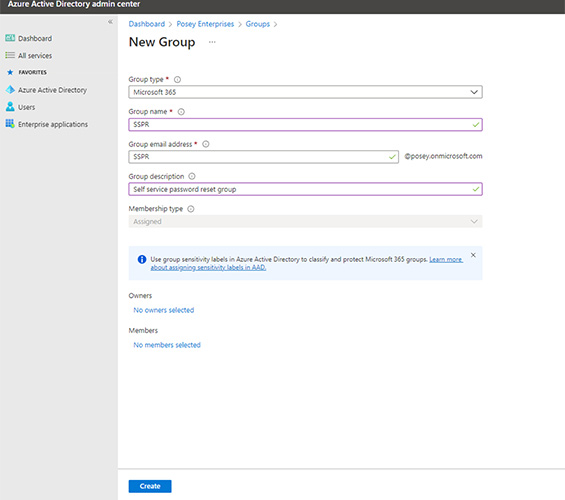Click the No members selected link
This screenshot has width=565, height=500.
(167, 345)
